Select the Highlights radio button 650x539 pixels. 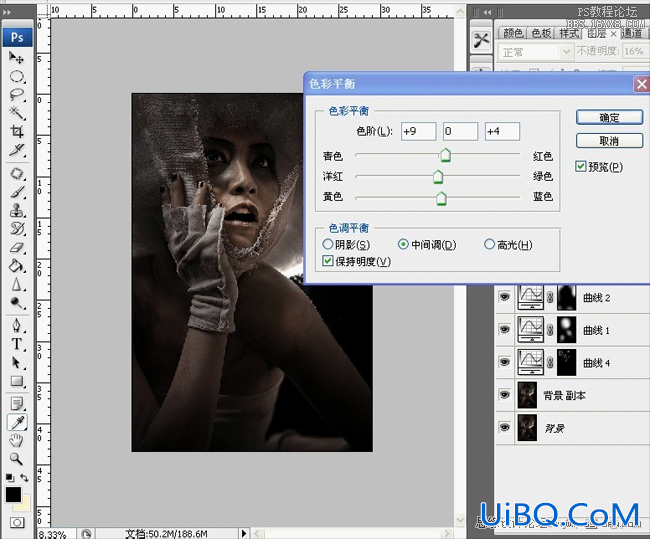[489, 244]
